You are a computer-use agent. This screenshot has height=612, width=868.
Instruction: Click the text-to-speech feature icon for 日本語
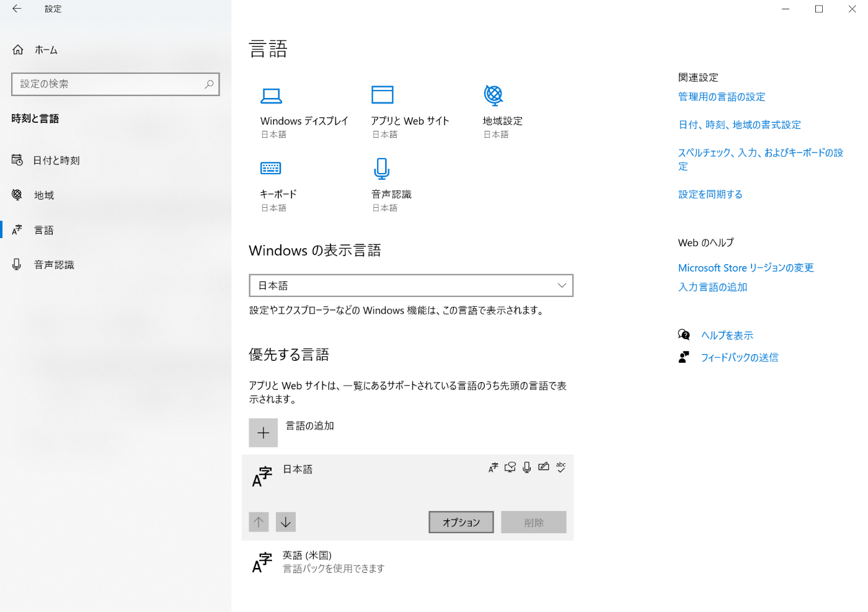pyautogui.click(x=510, y=468)
